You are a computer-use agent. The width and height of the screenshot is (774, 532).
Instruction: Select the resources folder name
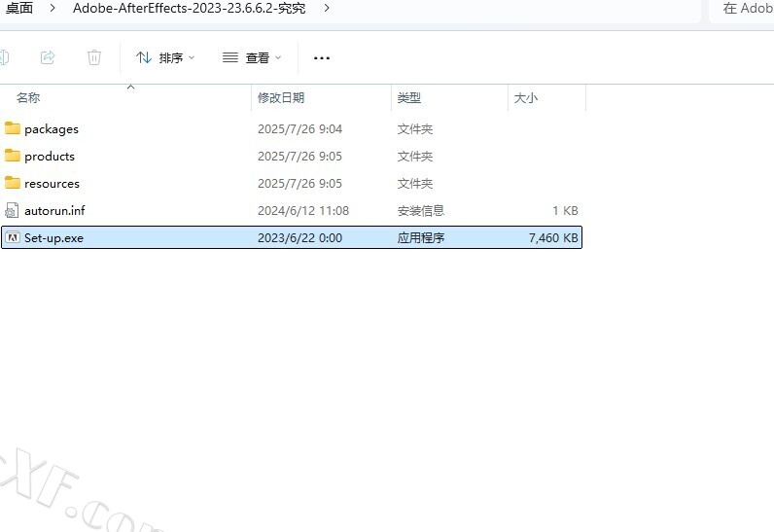pyautogui.click(x=52, y=183)
